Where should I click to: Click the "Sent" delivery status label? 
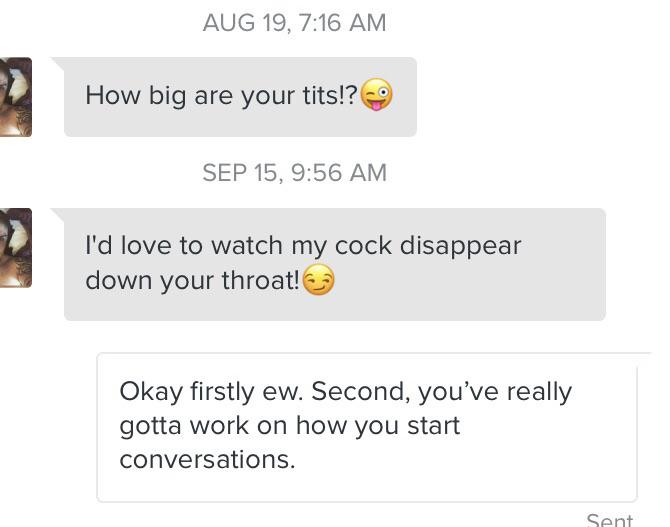coord(610,520)
